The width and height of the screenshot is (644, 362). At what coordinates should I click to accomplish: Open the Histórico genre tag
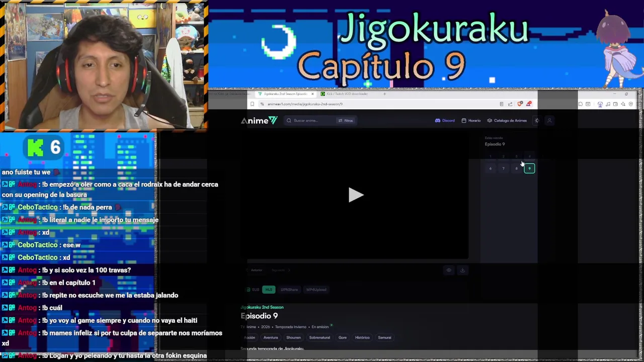(362, 338)
